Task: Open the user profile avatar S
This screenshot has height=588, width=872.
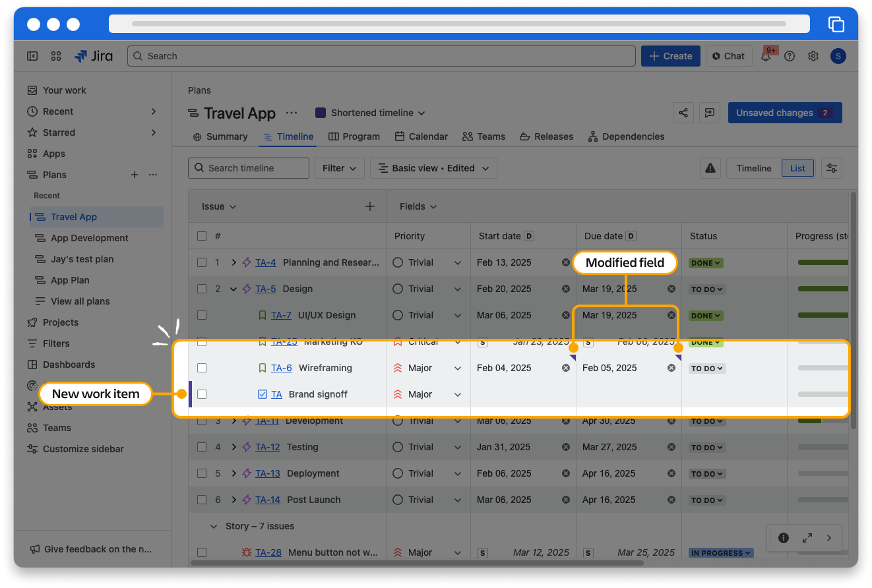Action: coord(838,56)
